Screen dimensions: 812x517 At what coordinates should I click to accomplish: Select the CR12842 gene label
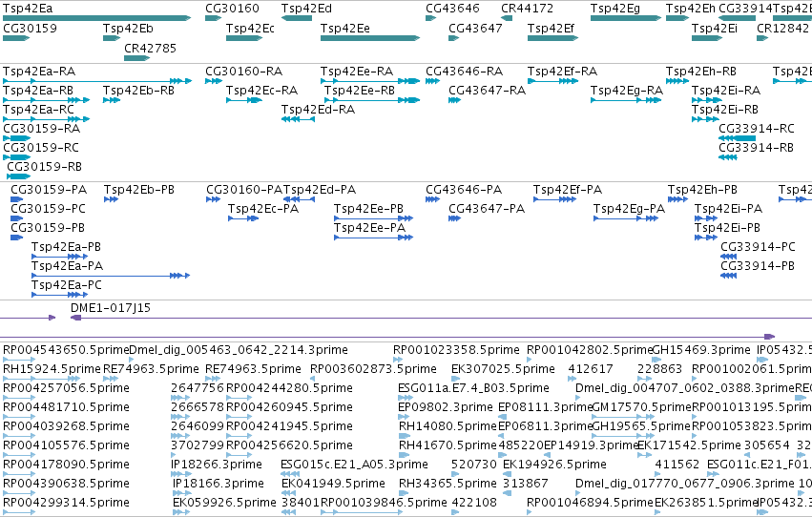[x=782, y=28]
